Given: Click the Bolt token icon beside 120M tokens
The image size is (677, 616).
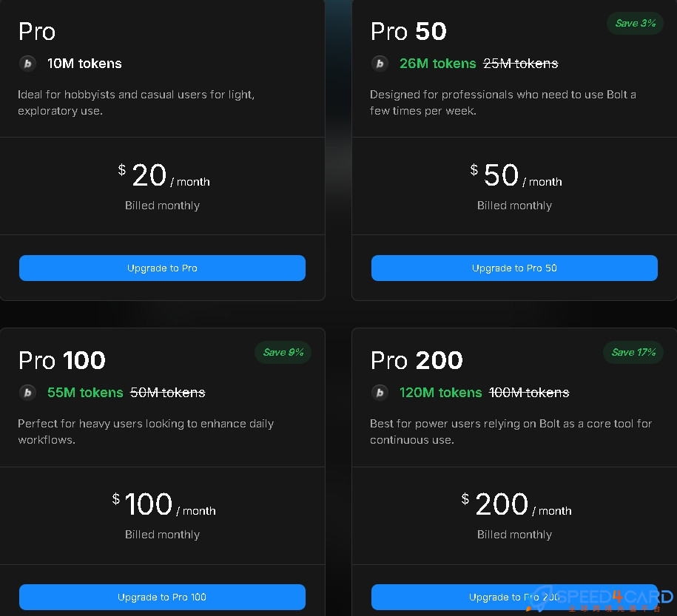Looking at the screenshot, I should [x=380, y=393].
